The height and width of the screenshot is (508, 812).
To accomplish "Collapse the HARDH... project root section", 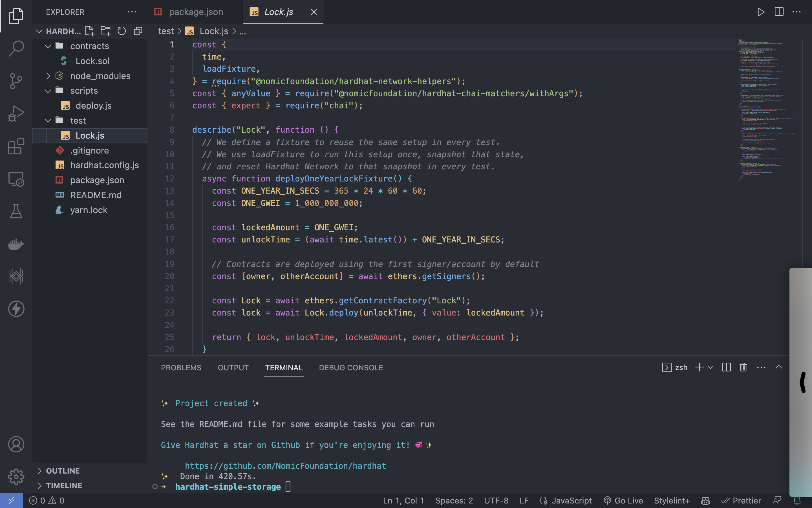I will point(39,31).
